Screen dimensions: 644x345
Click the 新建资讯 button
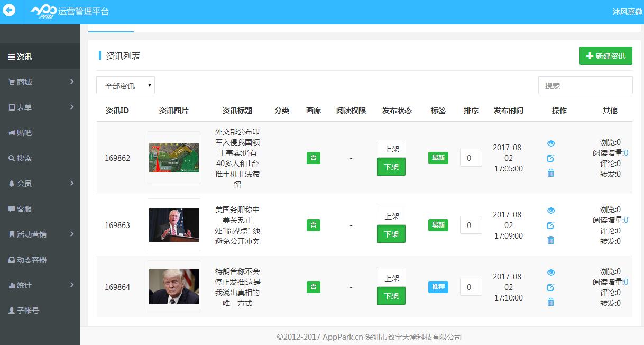point(605,55)
